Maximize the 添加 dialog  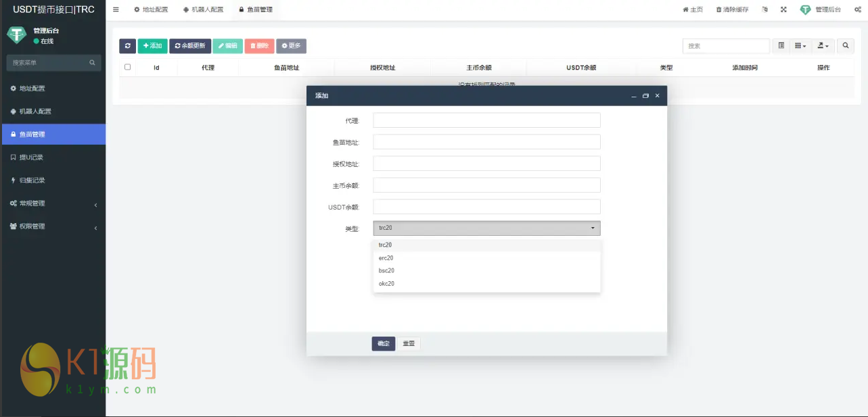coord(645,96)
